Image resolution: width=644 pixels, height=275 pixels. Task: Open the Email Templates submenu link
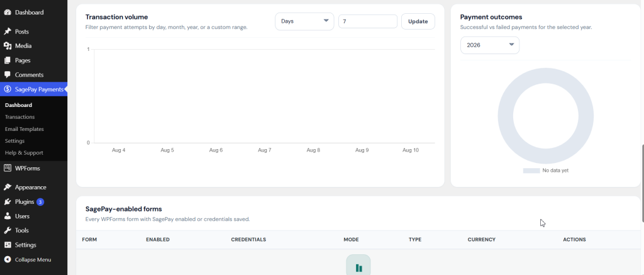(25, 129)
